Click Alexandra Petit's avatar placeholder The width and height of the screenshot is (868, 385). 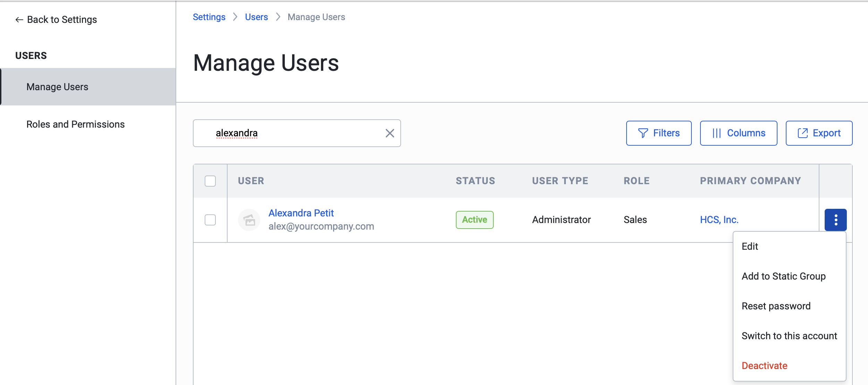(249, 220)
